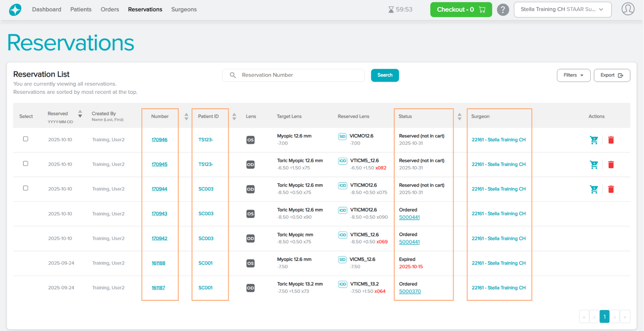Open the user profile avatar icon

point(628,9)
